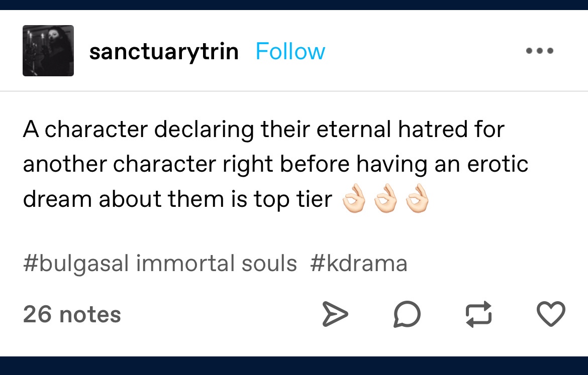The height and width of the screenshot is (375, 588).
Task: Like the post with the heart icon
Action: point(551,314)
